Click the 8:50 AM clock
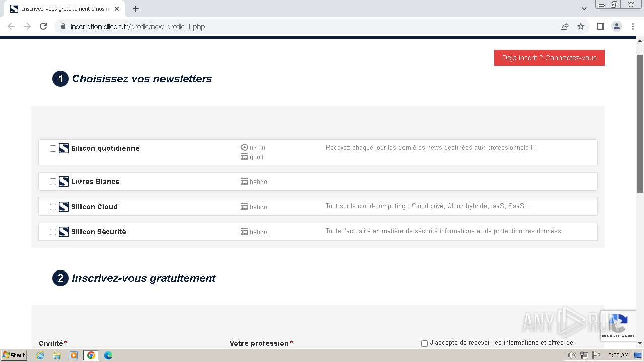The image size is (644, 362). pyautogui.click(x=618, y=355)
